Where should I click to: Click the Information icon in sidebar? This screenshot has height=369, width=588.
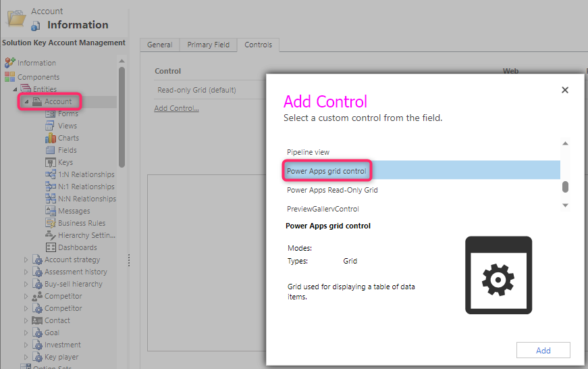[9, 63]
